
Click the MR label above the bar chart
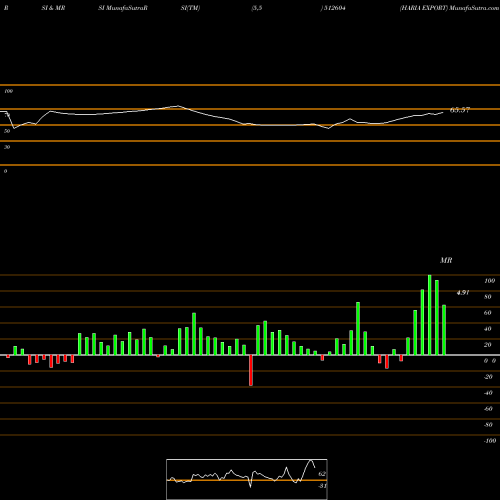[446, 260]
